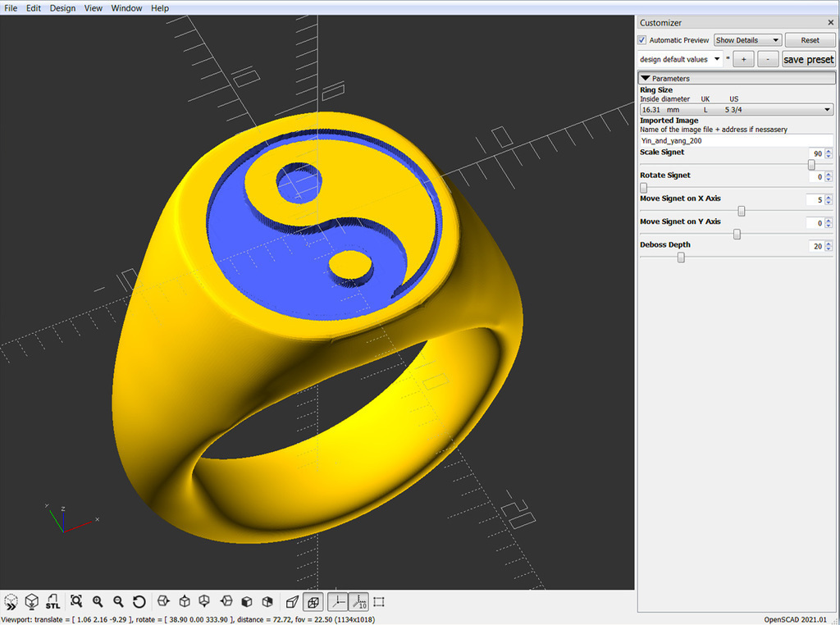Open the Design menu
This screenshot has height=625, width=840.
click(x=62, y=7)
